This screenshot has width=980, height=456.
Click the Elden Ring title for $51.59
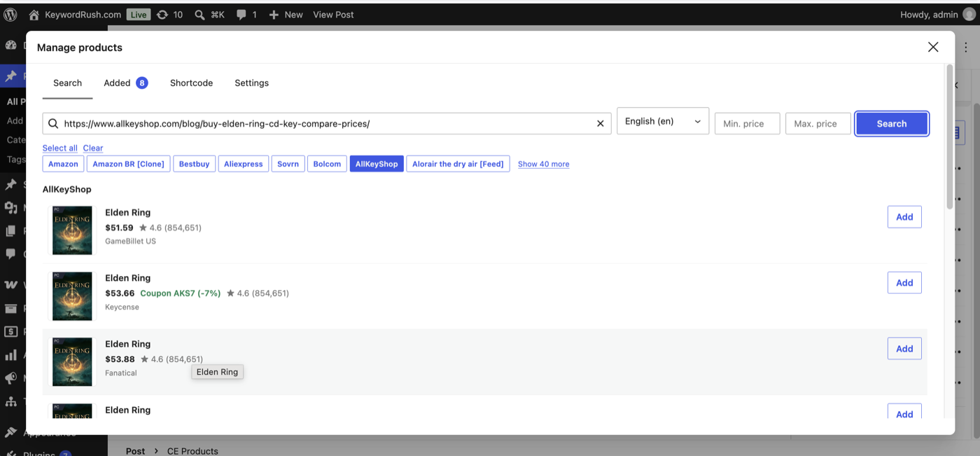[127, 212]
